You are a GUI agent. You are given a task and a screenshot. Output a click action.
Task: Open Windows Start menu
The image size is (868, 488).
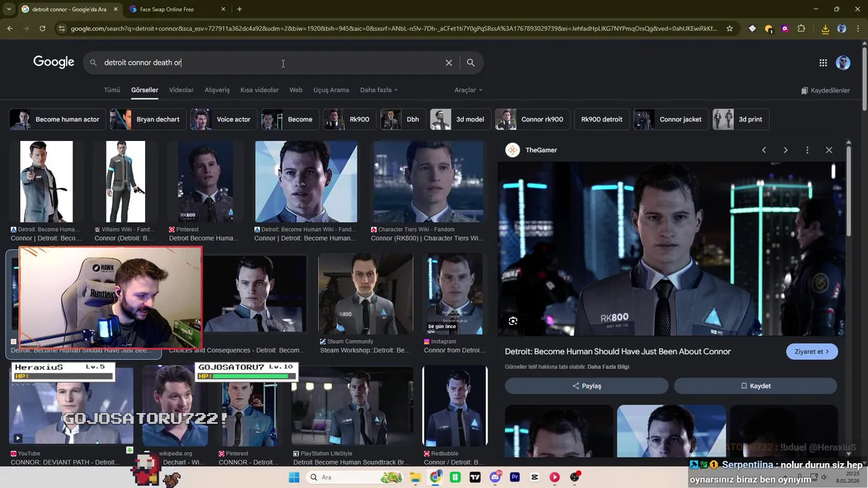(294, 477)
